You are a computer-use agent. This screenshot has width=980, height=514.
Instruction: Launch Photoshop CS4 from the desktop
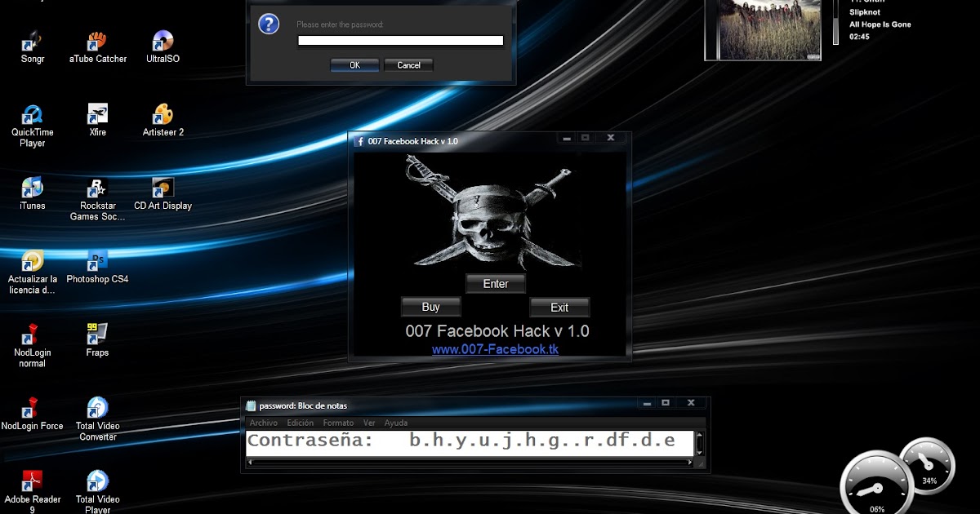click(x=98, y=268)
